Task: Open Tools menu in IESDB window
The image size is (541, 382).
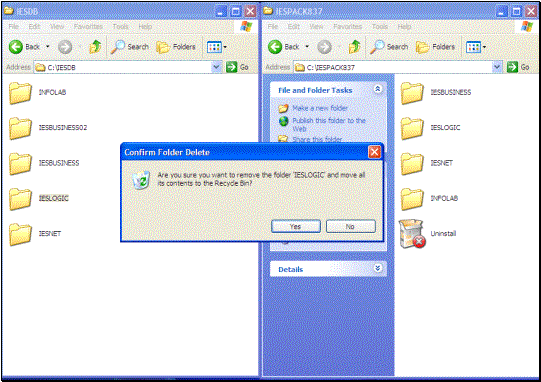Action: pos(120,27)
